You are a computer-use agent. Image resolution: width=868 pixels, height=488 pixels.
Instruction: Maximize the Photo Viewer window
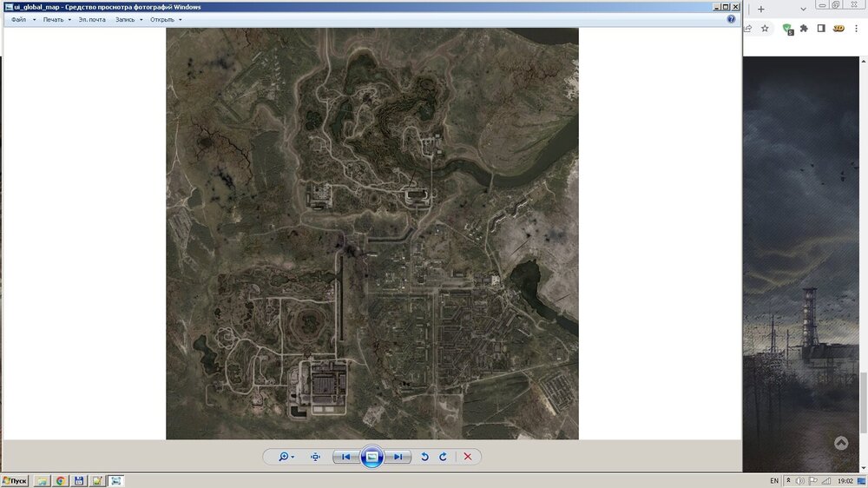tap(726, 7)
